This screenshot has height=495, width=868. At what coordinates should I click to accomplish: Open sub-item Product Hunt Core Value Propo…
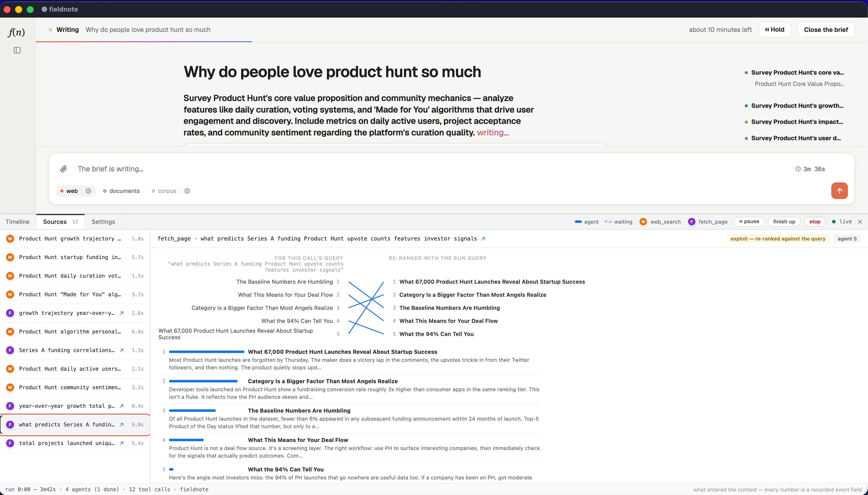(799, 84)
